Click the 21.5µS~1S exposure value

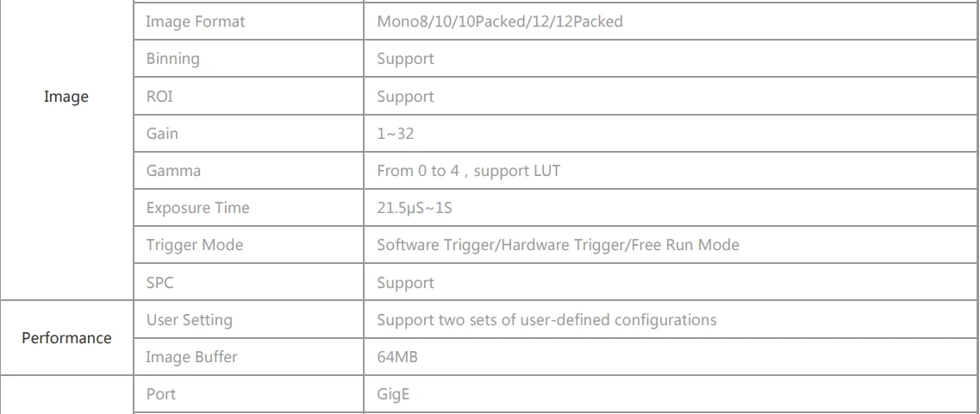click(x=417, y=208)
